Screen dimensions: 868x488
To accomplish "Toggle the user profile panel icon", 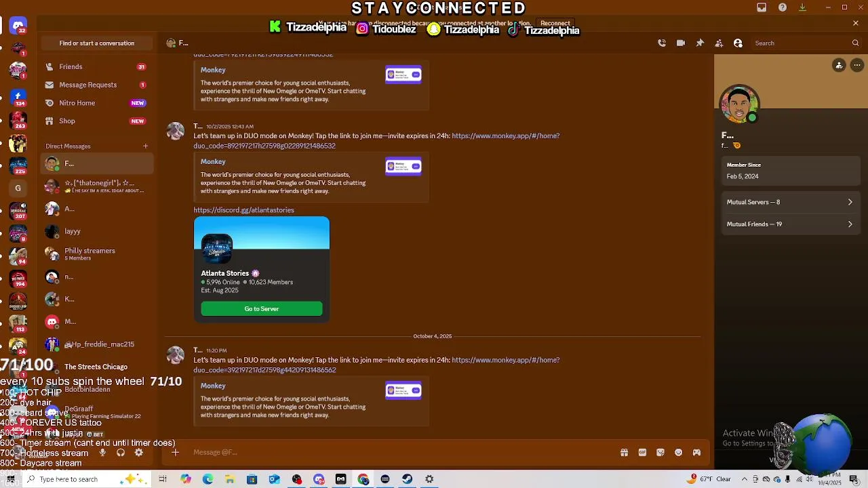I will tap(738, 43).
